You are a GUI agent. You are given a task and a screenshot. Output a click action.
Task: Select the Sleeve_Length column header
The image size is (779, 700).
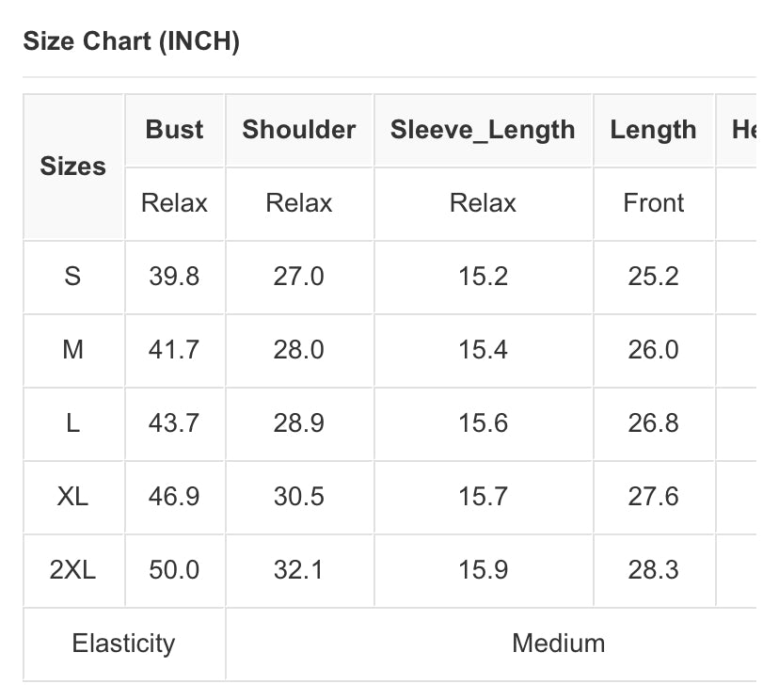pyautogui.click(x=483, y=130)
